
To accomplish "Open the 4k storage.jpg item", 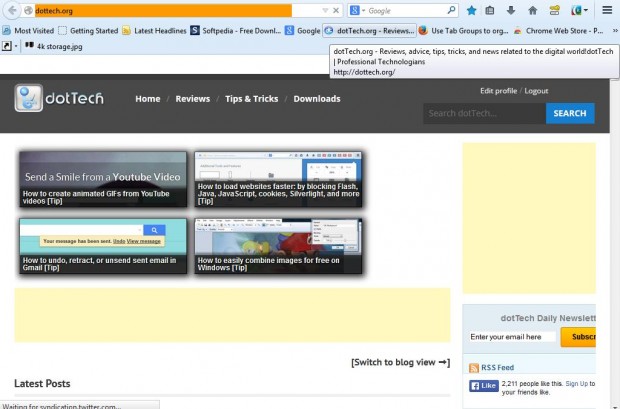I will (x=54, y=46).
